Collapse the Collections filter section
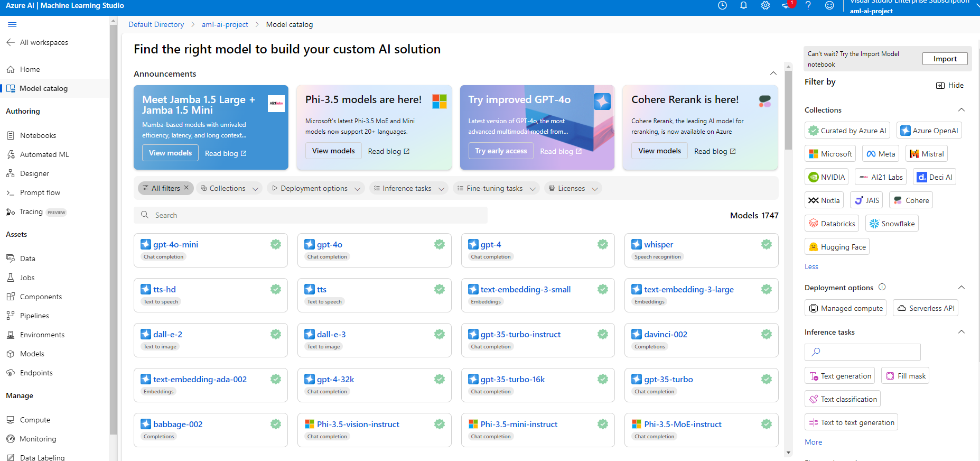 click(962, 110)
